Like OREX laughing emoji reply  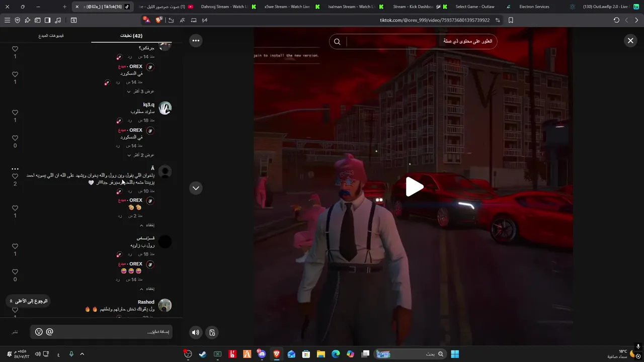(15, 272)
